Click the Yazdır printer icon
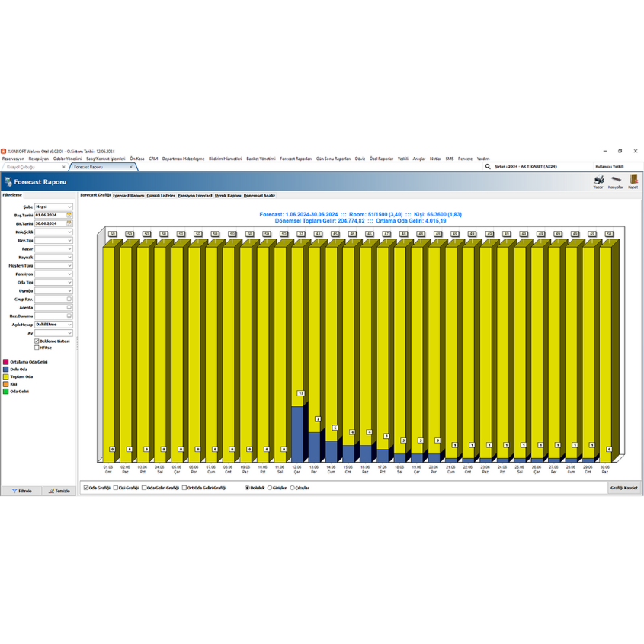 [599, 180]
